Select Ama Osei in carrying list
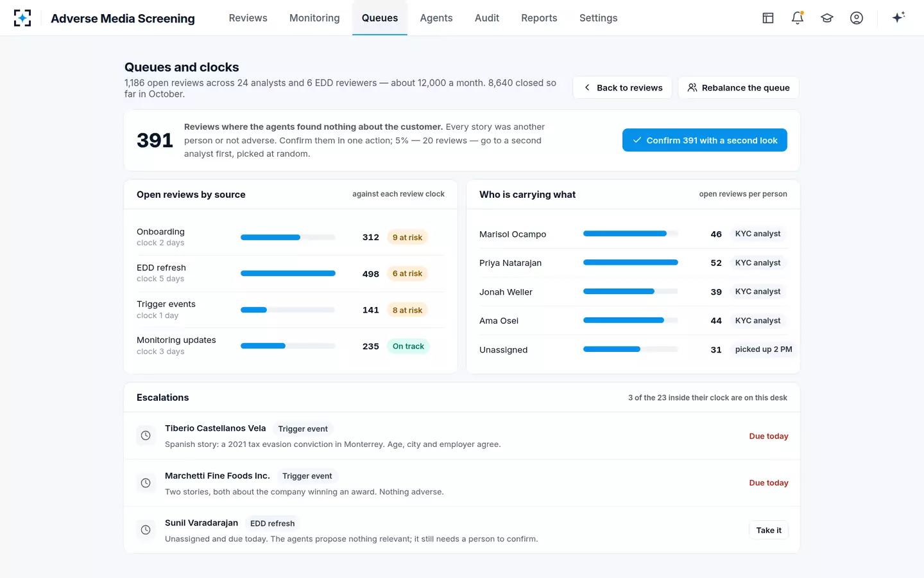Image resolution: width=924 pixels, height=578 pixels. point(499,321)
